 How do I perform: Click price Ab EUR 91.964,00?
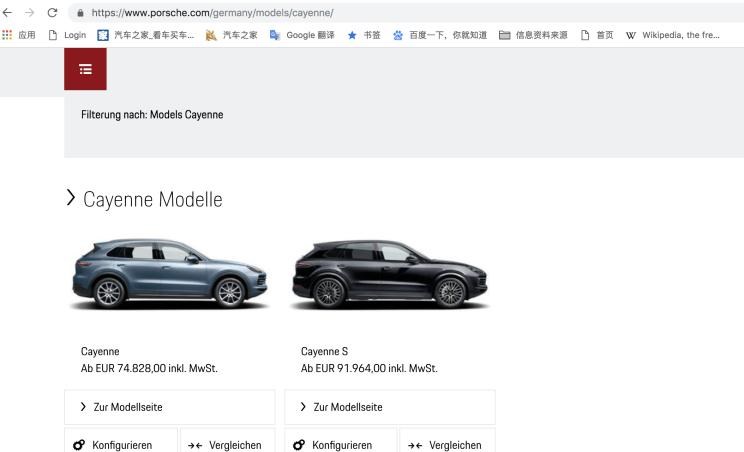pyautogui.click(x=369, y=368)
